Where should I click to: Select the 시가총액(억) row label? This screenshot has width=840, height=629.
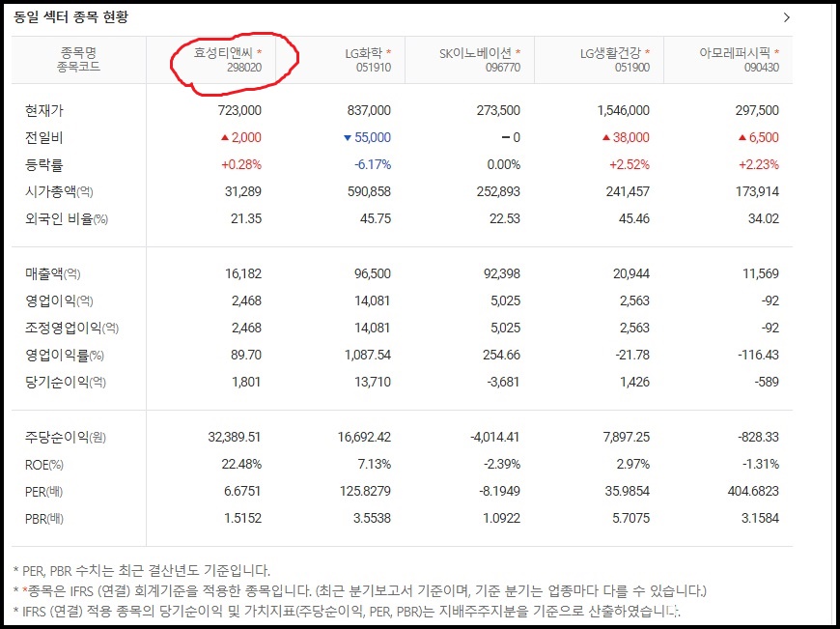tap(59, 191)
